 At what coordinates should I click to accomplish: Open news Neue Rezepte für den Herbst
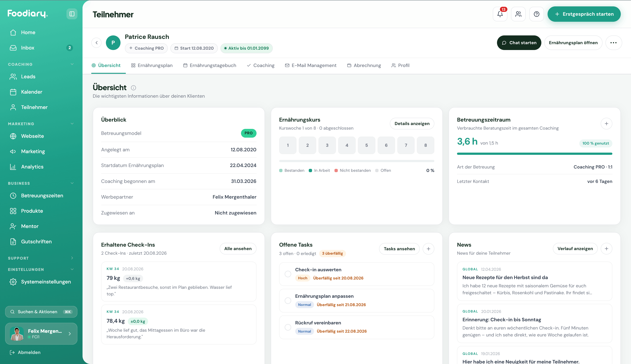coord(534,281)
